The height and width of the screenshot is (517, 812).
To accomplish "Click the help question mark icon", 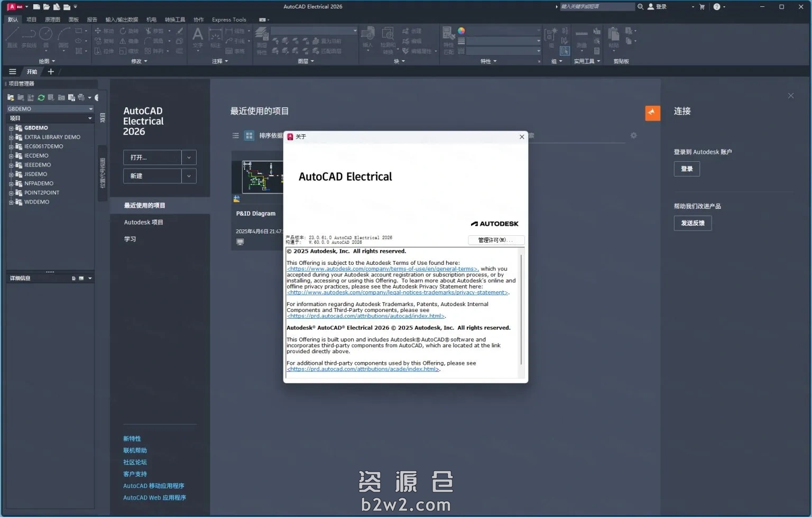I will [716, 7].
